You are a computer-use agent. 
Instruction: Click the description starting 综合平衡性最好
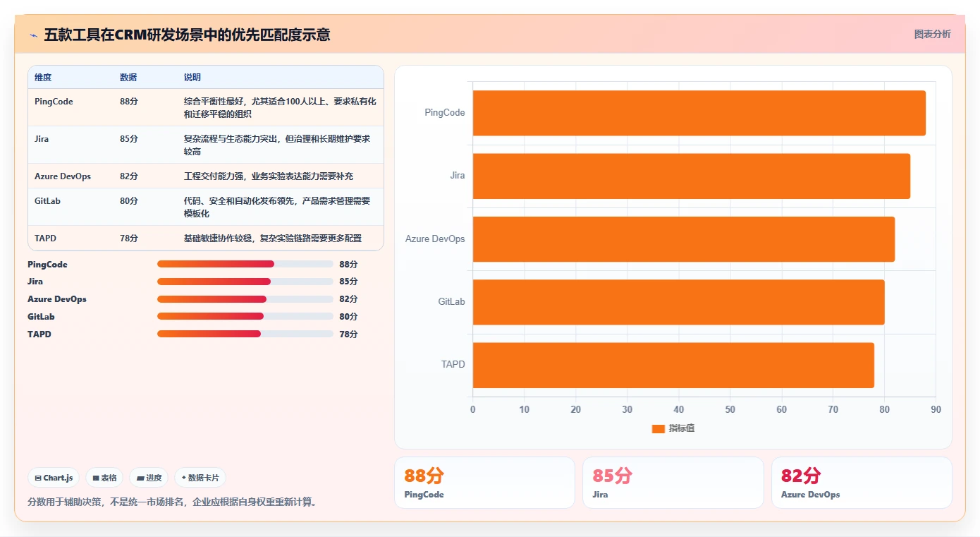click(x=280, y=108)
